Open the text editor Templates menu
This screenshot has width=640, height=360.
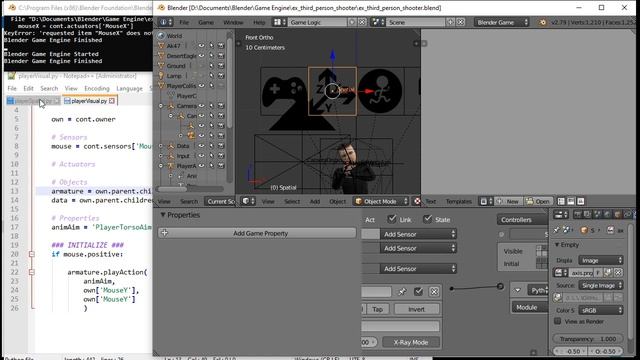coord(459,201)
